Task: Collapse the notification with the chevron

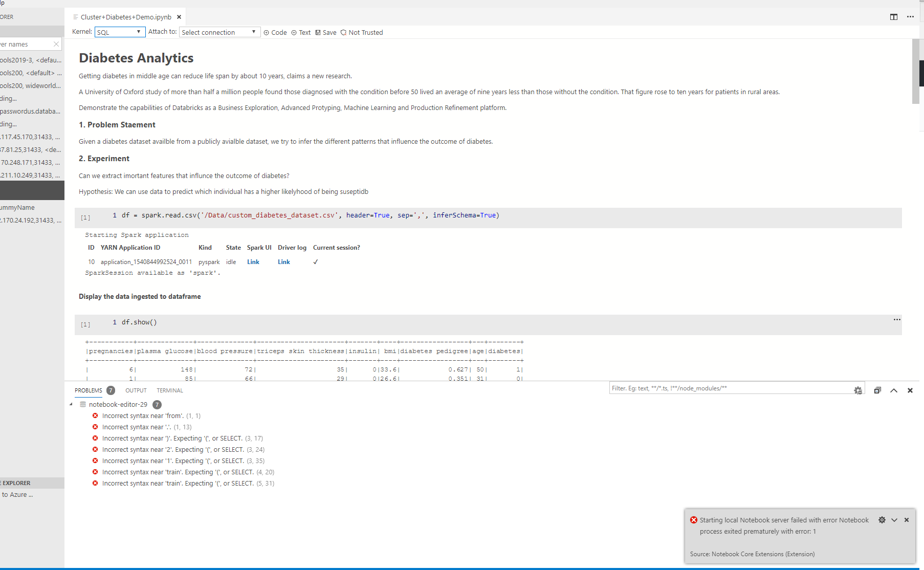Action: 894,520
